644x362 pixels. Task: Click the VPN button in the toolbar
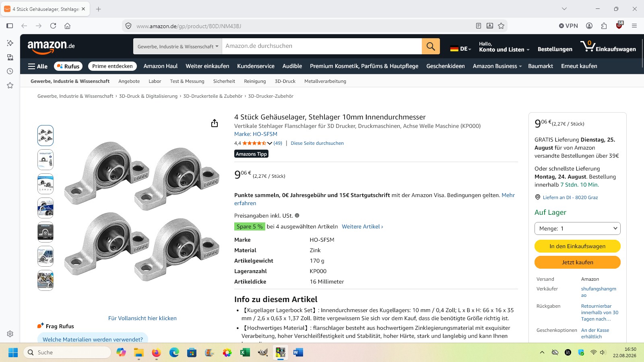(x=568, y=26)
